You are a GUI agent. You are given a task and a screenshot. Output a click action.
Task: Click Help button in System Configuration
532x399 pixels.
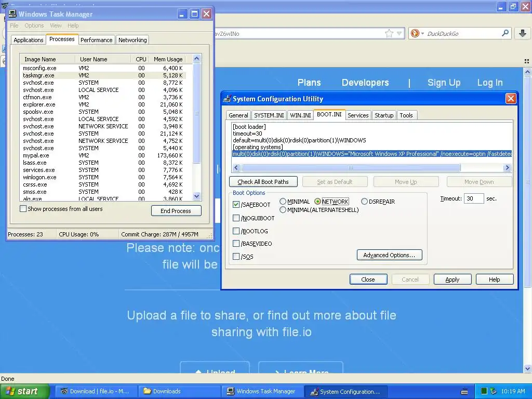495,280
